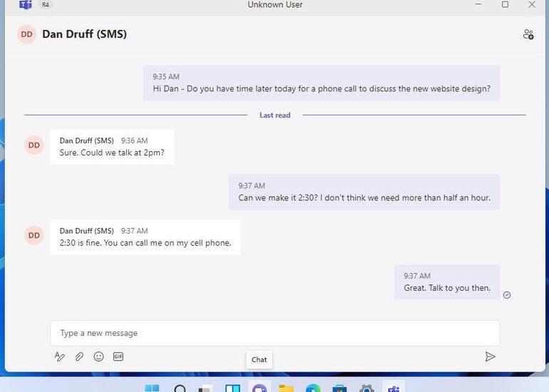549x392 pixels.
Task: Click DD avatar beside 2pm message
Action: tap(34, 145)
